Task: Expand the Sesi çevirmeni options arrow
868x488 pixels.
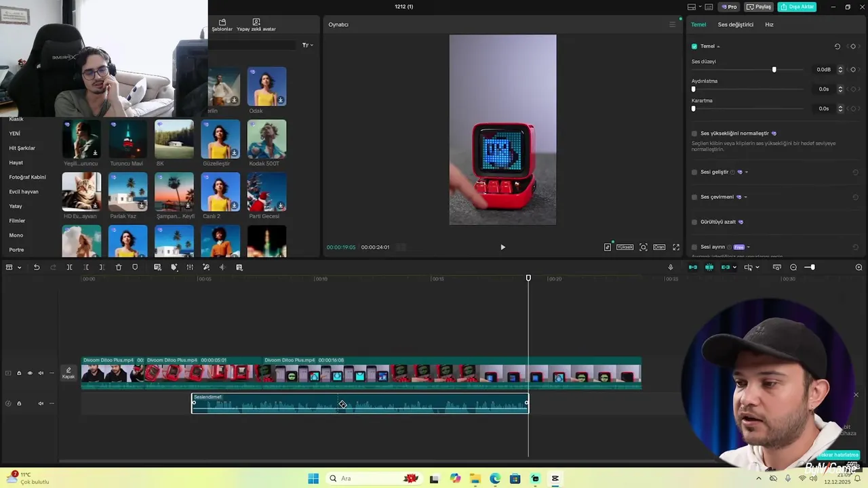Action: coord(746,197)
